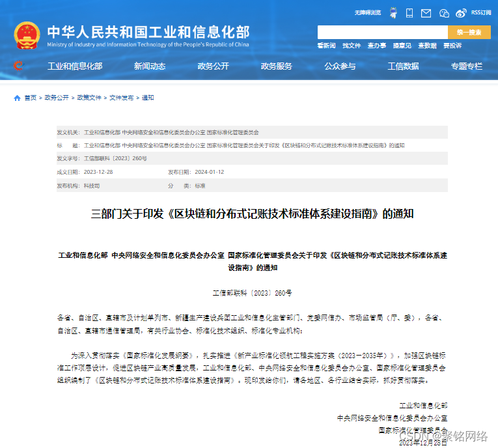Click the signature line 中央网络安全和信息化委员会办公室
This screenshot has width=498, height=448.
392,418
